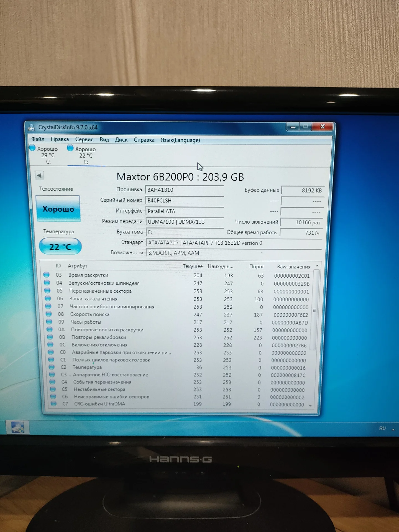Click the Буфер данных field 8192 KB
This screenshot has width=399, height=532.
click(303, 190)
